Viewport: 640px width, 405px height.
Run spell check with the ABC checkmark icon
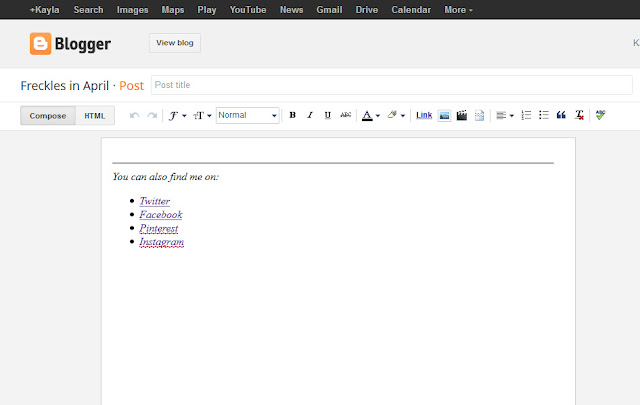pos(600,115)
